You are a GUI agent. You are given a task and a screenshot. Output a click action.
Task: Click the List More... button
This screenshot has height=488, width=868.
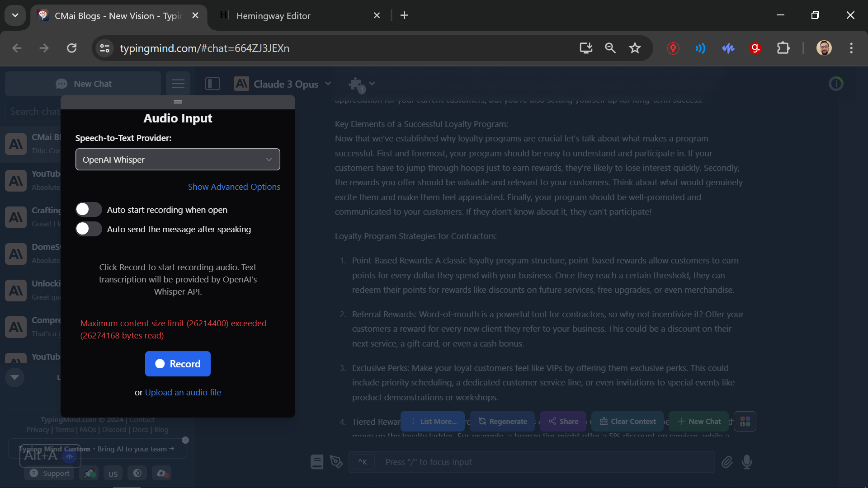[433, 421]
